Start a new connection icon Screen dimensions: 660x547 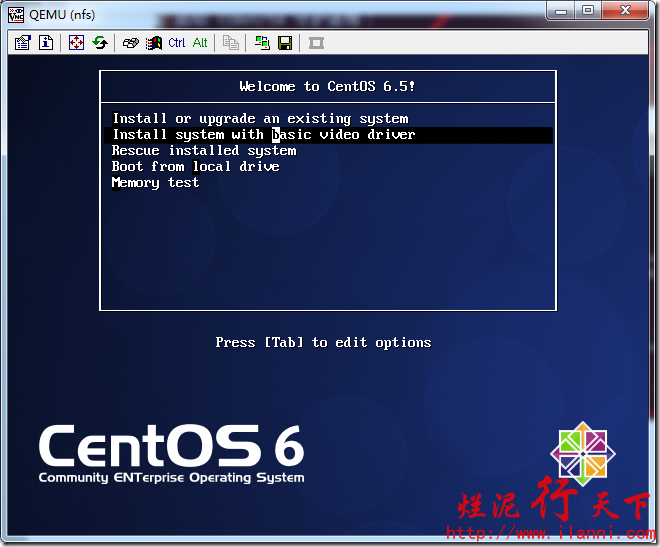(x=262, y=43)
